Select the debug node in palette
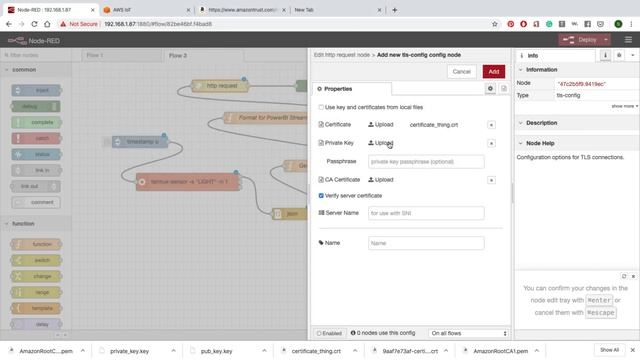This screenshot has width=640, height=360. [x=36, y=107]
